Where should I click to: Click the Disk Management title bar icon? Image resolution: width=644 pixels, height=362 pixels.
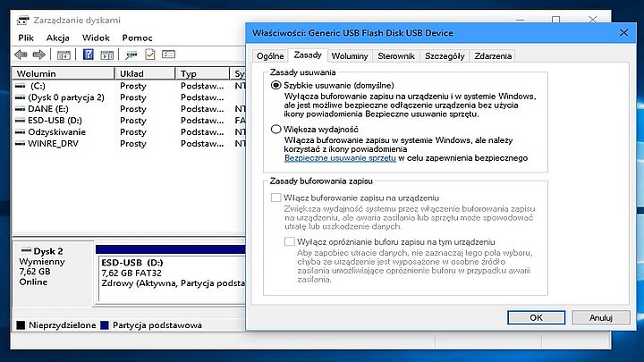23,20
